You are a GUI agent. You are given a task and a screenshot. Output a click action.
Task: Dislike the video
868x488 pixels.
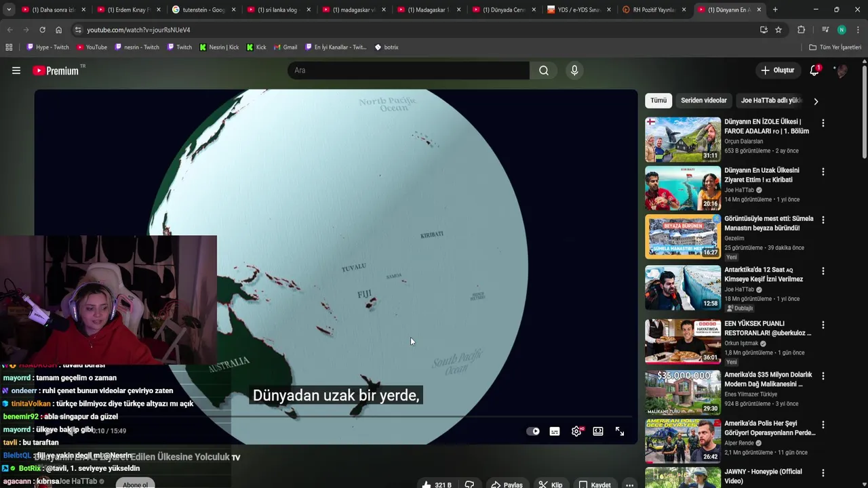469,485
